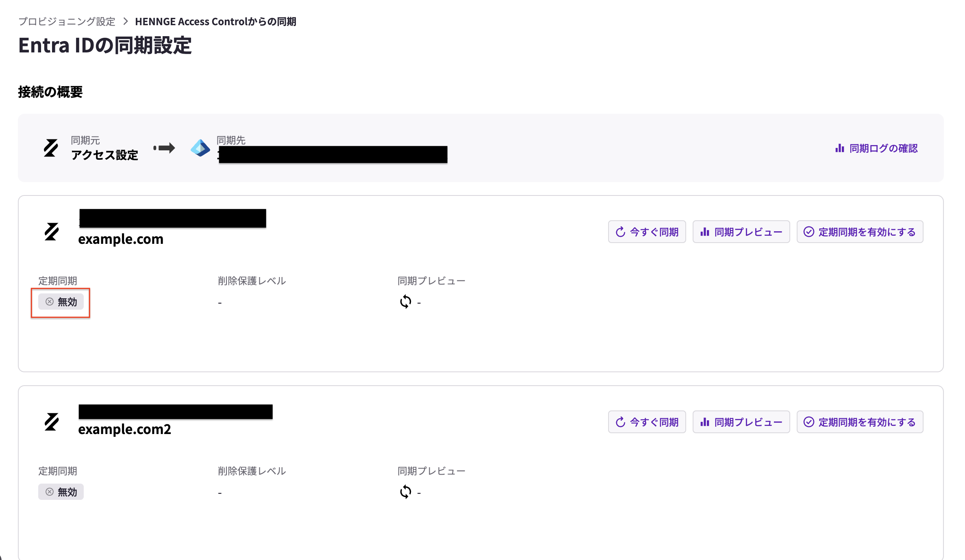
Task: Click the bar chart icon beside 同期ログの確認
Action: [840, 148]
